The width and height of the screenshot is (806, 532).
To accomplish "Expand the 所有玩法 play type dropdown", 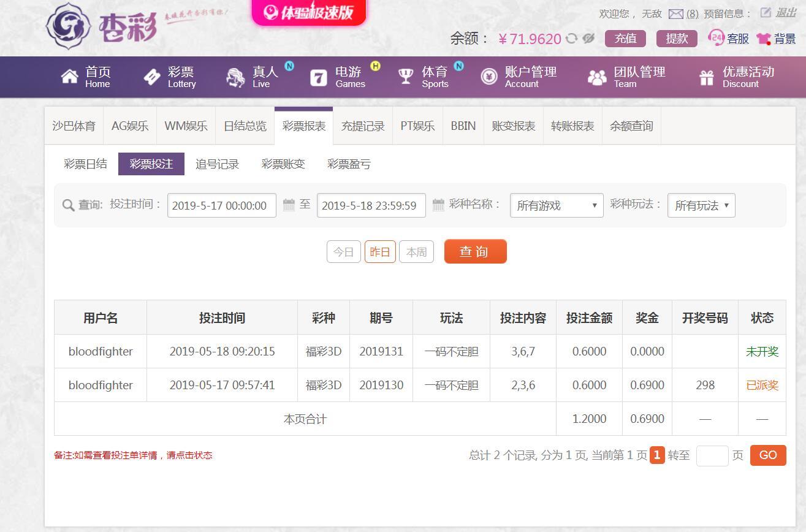I will (701, 205).
